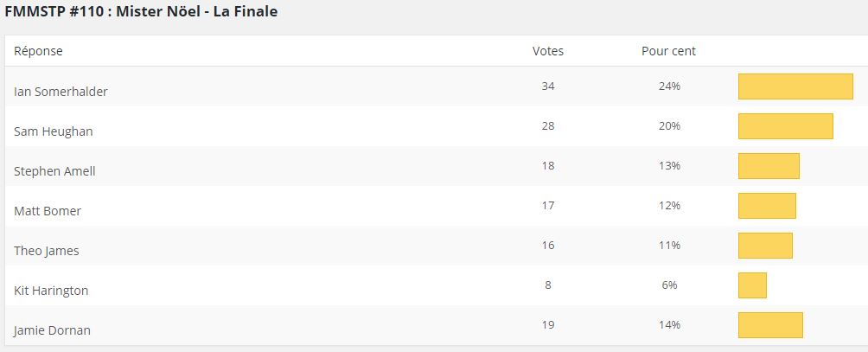This screenshot has height=352, width=868.
Task: Click the Réponse column header
Action: [38, 51]
